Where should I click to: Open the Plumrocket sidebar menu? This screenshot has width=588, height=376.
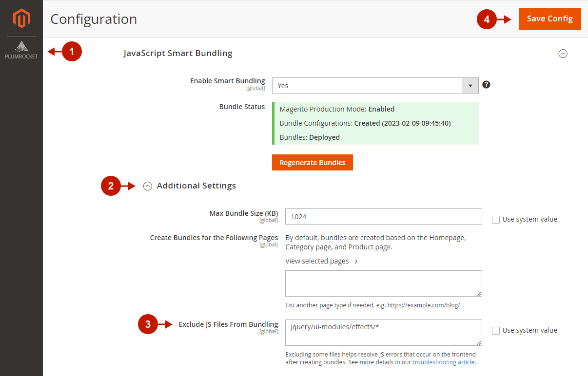pyautogui.click(x=21, y=50)
